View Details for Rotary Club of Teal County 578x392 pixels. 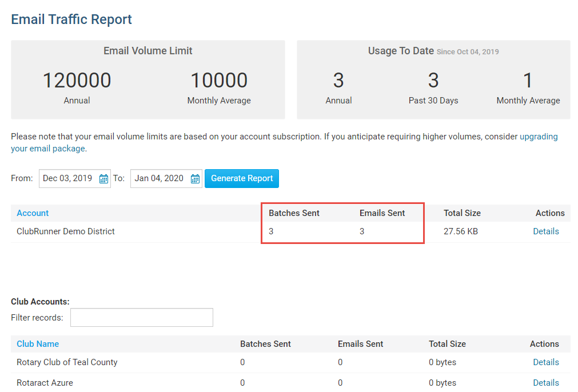pyautogui.click(x=545, y=362)
